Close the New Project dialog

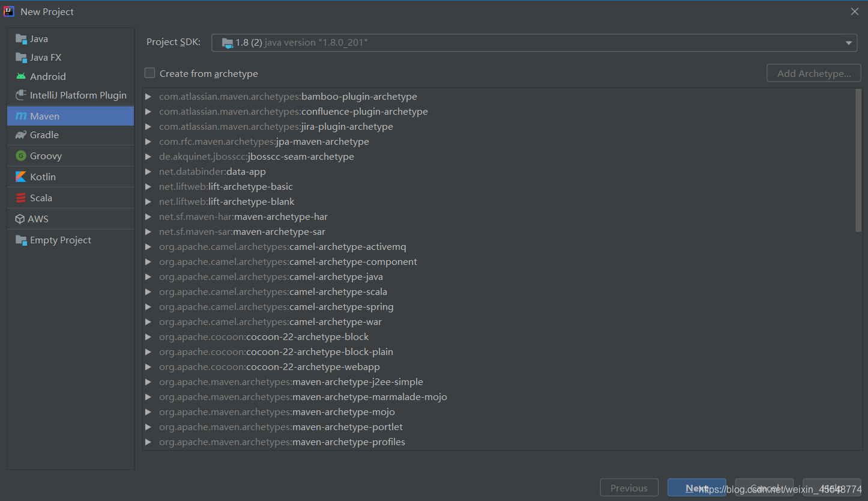tap(855, 11)
